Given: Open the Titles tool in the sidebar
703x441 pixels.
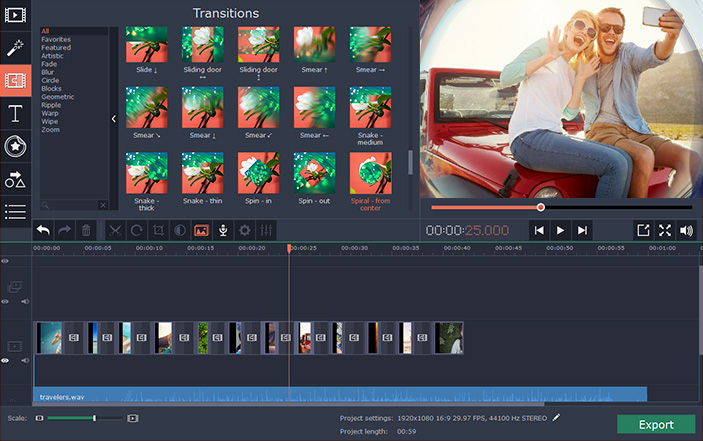Looking at the screenshot, I should 15,113.
